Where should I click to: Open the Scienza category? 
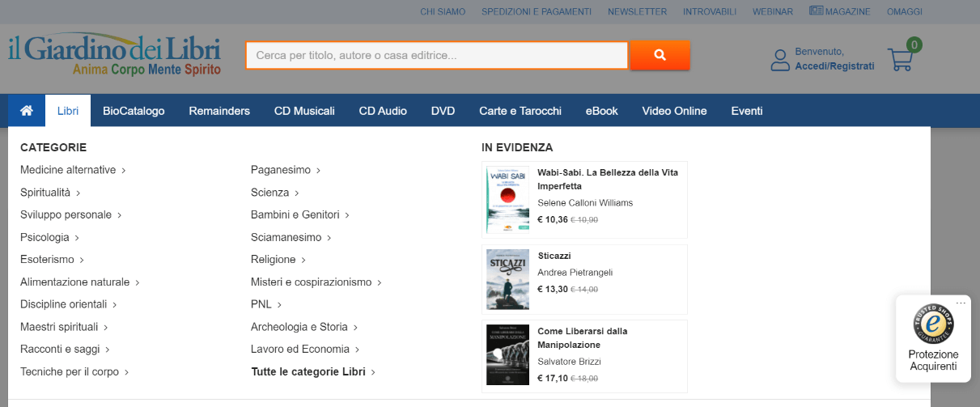275,193
